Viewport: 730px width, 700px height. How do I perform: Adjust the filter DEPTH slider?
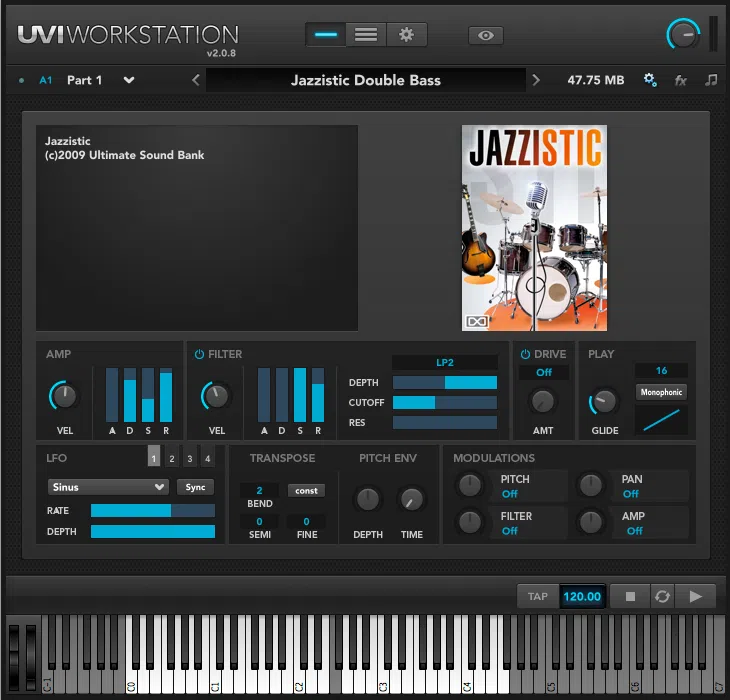(445, 383)
